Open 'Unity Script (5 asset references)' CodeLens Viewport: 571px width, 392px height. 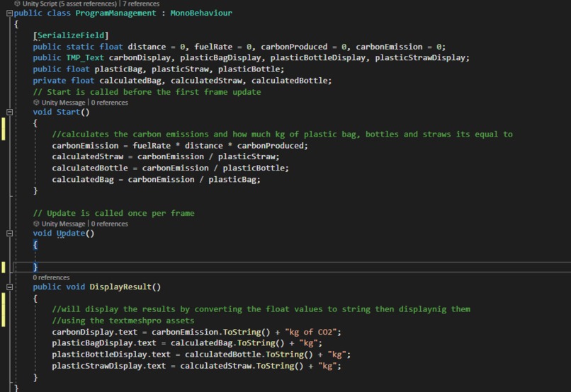[x=69, y=4]
